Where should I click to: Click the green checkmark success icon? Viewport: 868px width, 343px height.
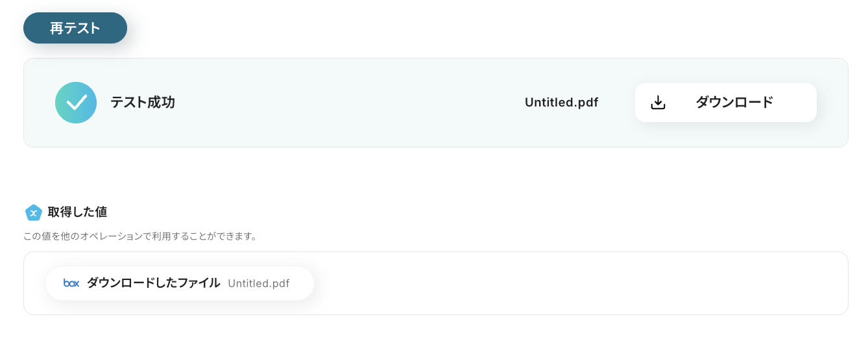(x=76, y=103)
